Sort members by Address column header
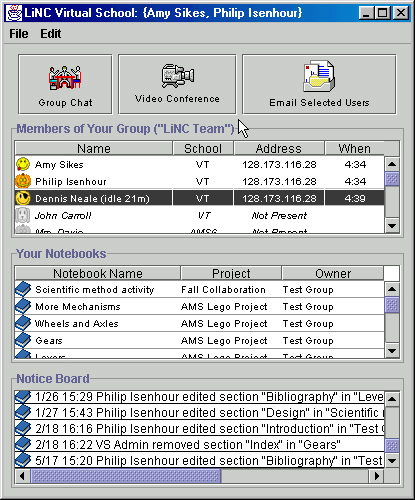415x500 pixels. (279, 148)
